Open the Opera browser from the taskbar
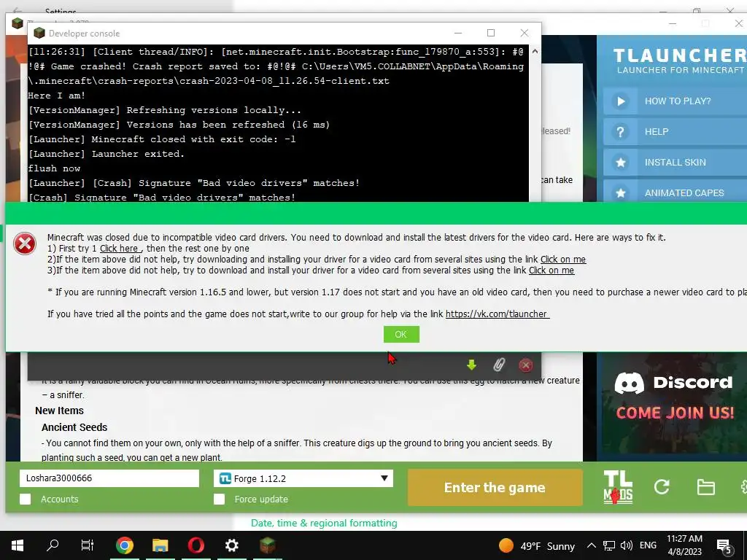Viewport: 747px width, 560px height. click(196, 545)
